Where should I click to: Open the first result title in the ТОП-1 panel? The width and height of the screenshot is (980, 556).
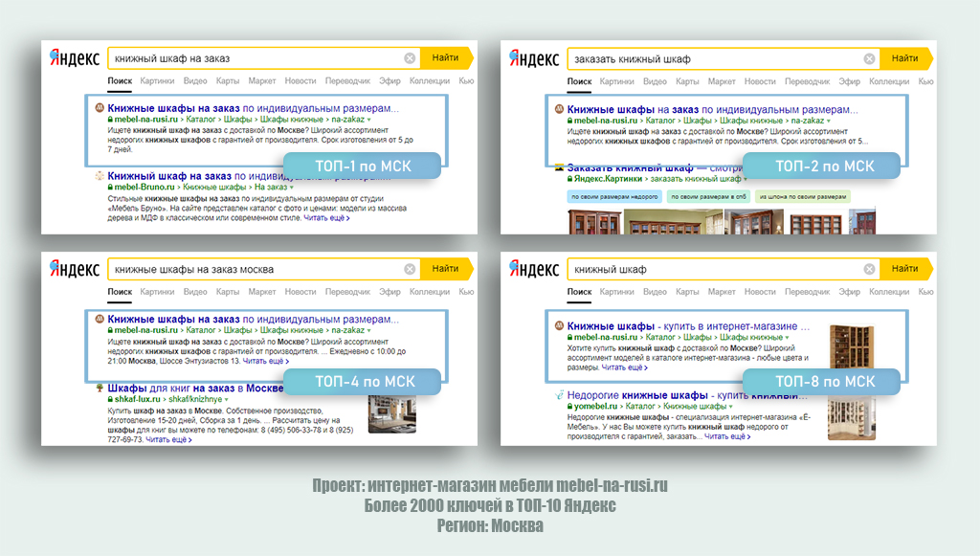pyautogui.click(x=253, y=108)
